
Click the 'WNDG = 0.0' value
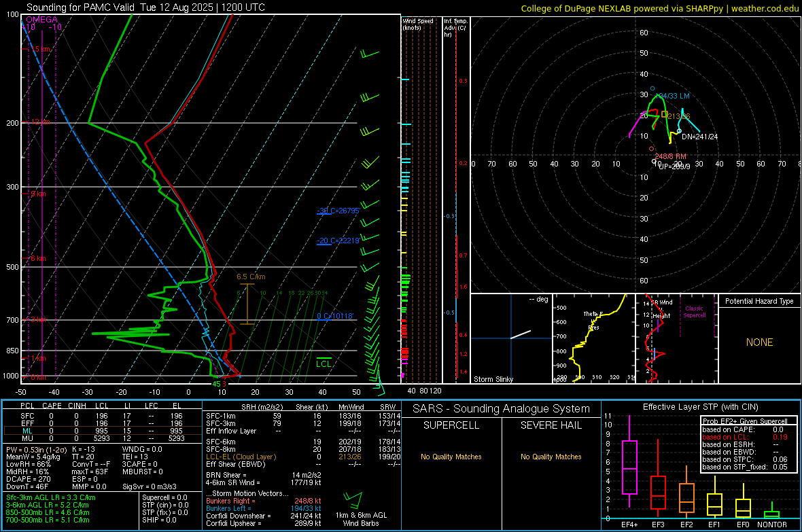pos(141,449)
